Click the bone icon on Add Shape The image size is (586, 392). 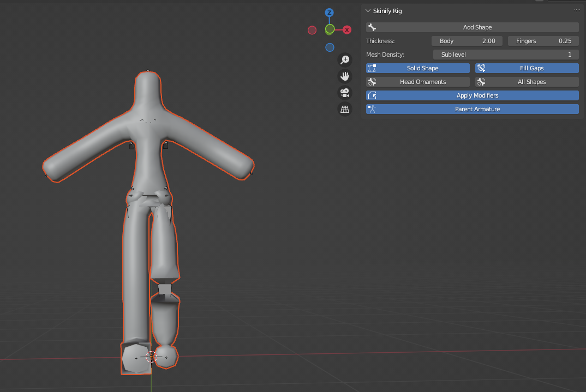click(x=372, y=27)
